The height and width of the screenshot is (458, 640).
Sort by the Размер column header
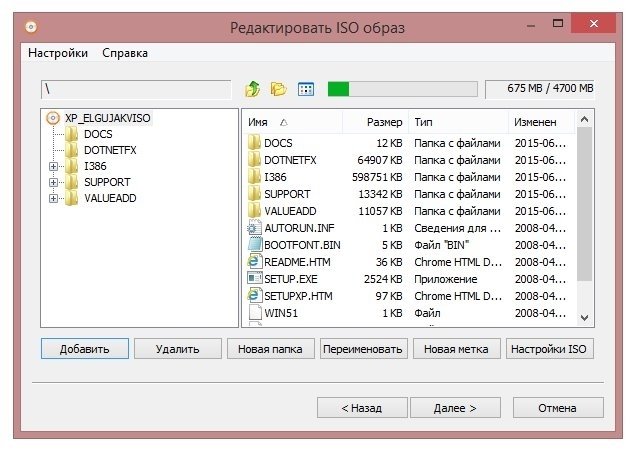point(376,122)
